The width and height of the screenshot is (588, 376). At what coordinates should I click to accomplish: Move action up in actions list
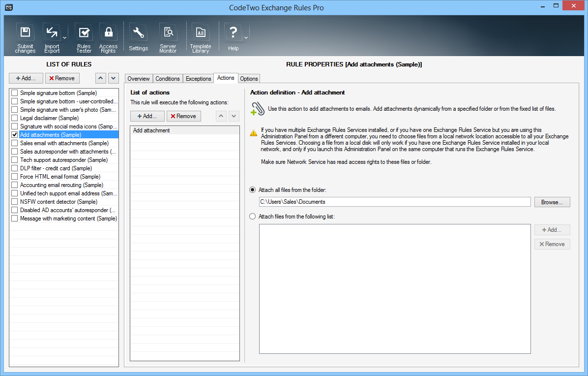point(221,116)
